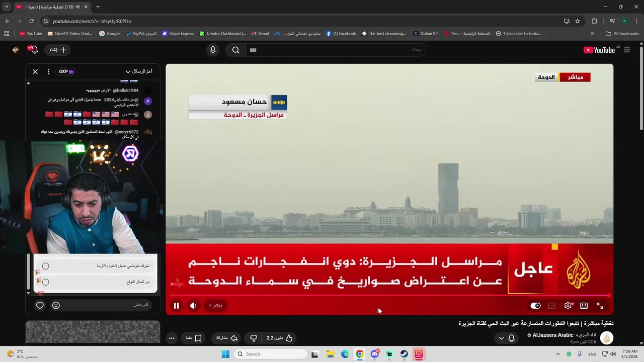Screen dimensions: 644x362
Task: Mute the tab via its speaker icon
Action: [x=77, y=7]
